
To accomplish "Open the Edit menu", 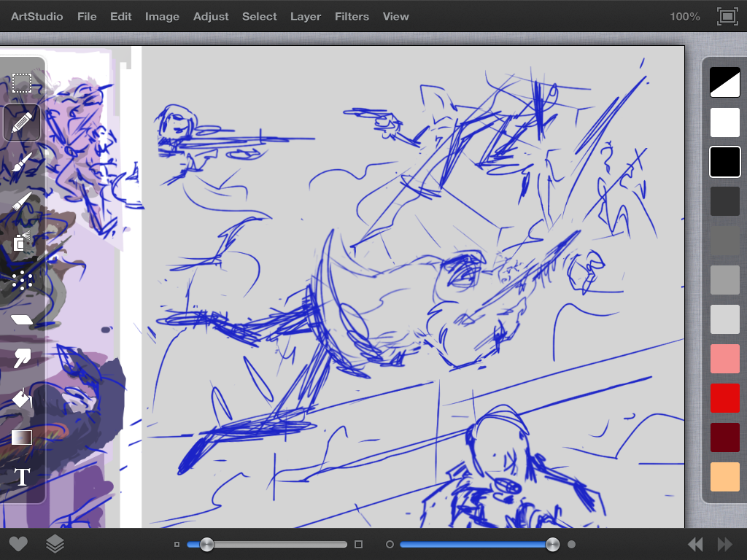I will point(120,17).
